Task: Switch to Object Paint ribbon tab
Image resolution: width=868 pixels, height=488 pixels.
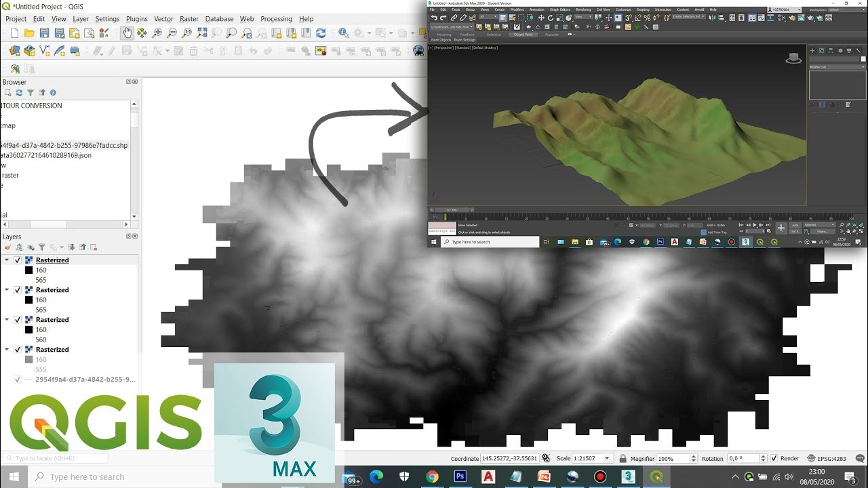Action: click(x=524, y=35)
